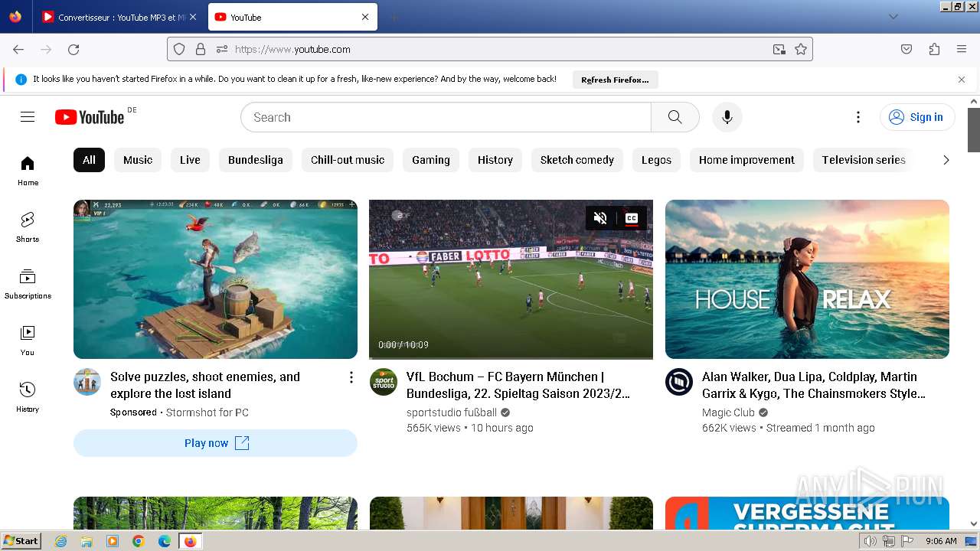This screenshot has width=980, height=551.
Task: Close the YouTube tab
Action: click(365, 17)
